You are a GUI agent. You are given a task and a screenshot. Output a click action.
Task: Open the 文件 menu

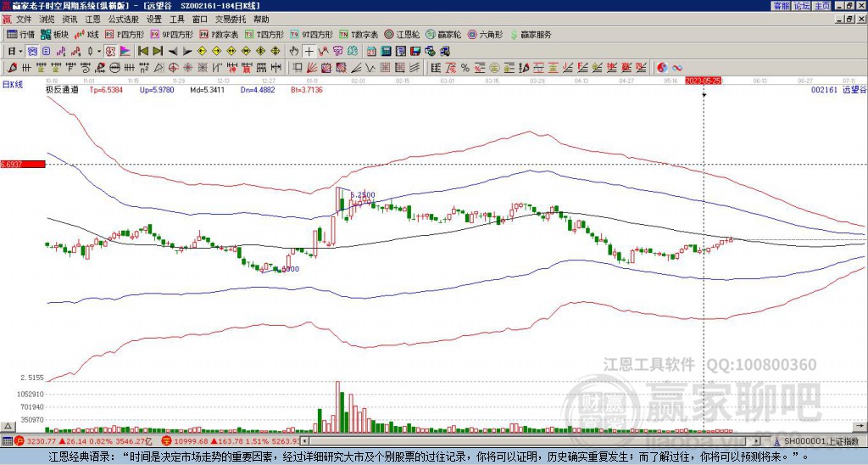(24, 20)
